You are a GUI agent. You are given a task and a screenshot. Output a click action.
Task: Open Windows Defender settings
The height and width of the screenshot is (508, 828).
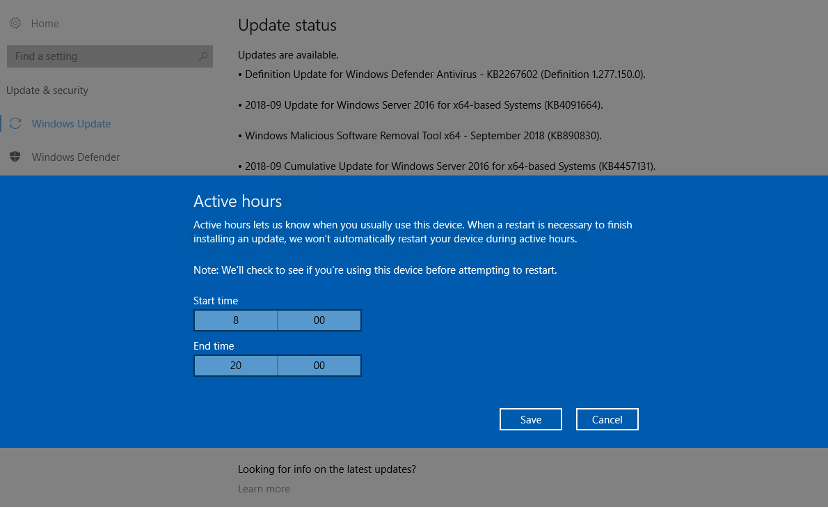point(76,157)
